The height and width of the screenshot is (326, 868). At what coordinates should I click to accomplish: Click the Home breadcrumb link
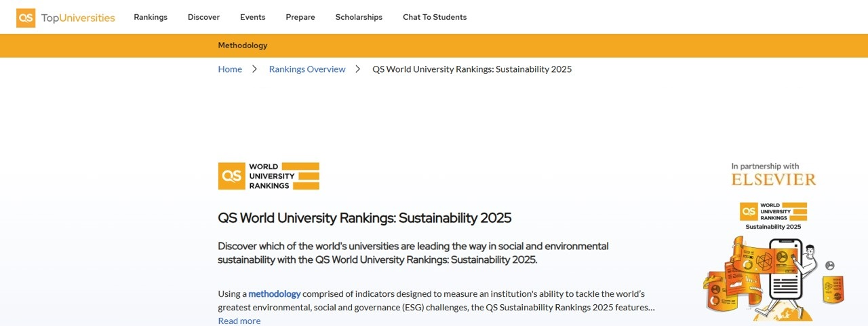click(x=230, y=69)
